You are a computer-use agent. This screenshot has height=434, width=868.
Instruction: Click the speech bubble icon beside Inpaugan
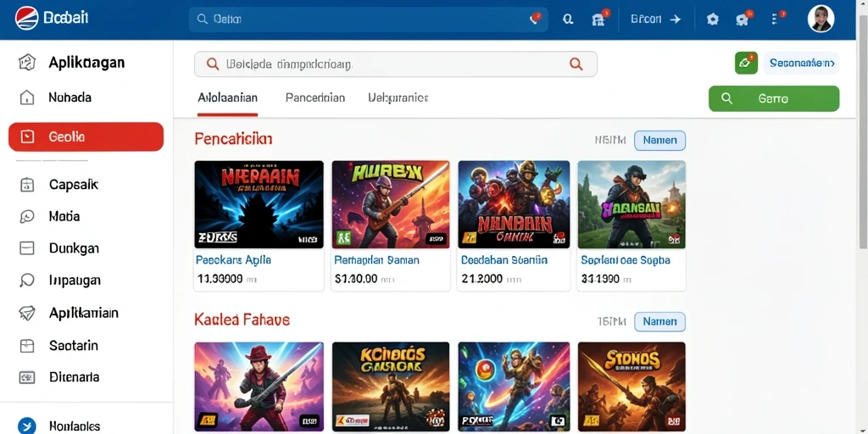27,280
